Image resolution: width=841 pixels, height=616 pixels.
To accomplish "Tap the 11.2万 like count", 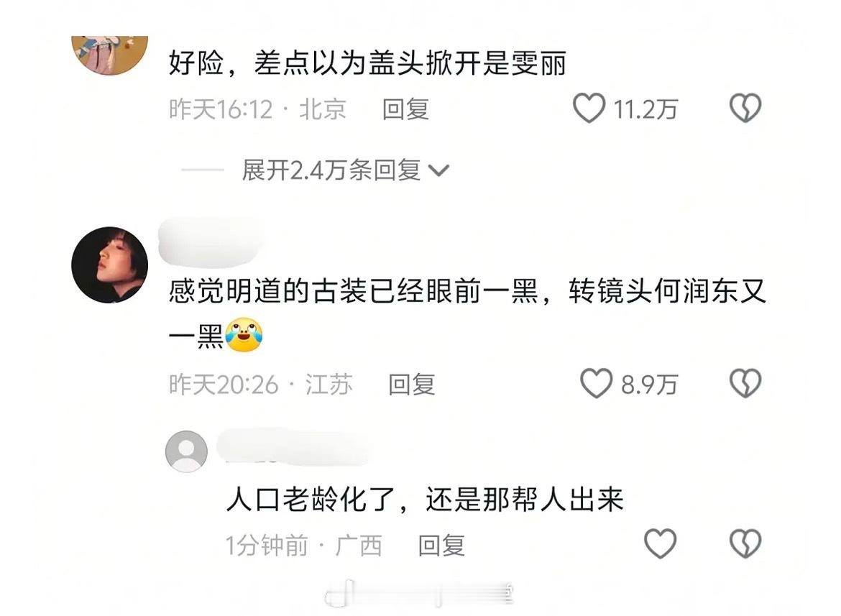I will [x=645, y=110].
